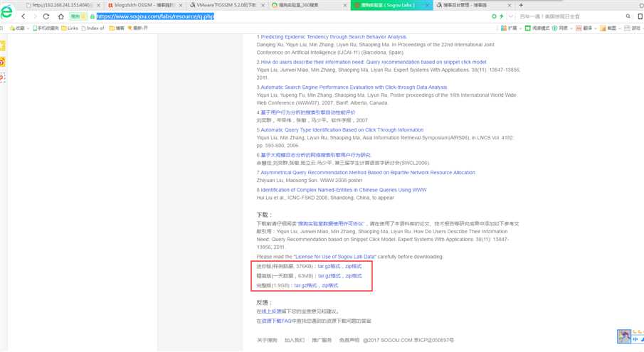
Task: Close the 192.168.241.151 tab
Action: click(98, 6)
